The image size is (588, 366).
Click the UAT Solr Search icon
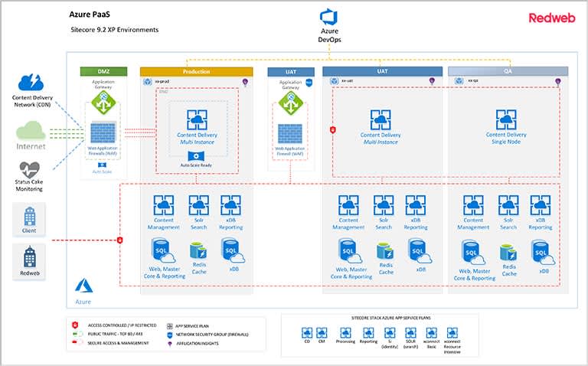384,205
